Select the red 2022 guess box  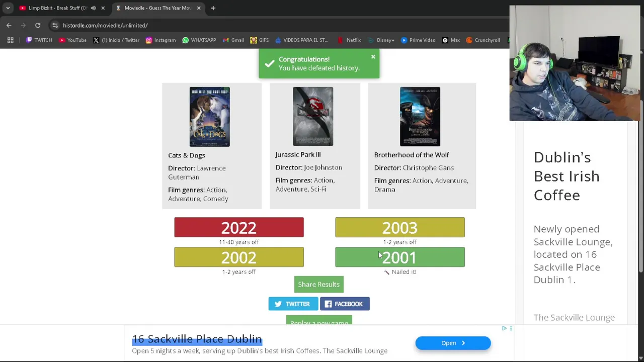(x=239, y=227)
